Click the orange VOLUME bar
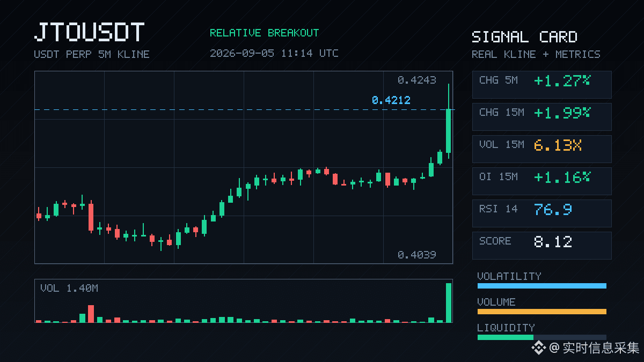Screen dimensions: 644x362 pyautogui.click(x=541, y=312)
